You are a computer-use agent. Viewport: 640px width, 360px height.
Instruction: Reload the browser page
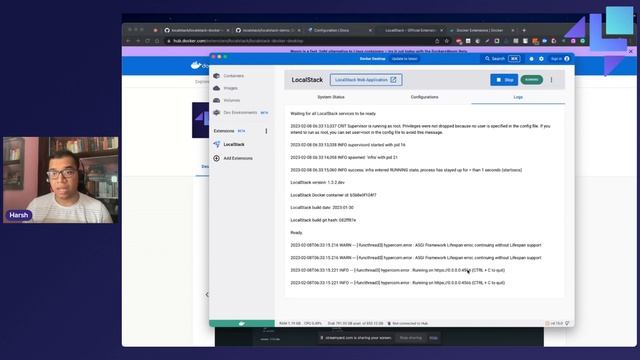click(147, 41)
